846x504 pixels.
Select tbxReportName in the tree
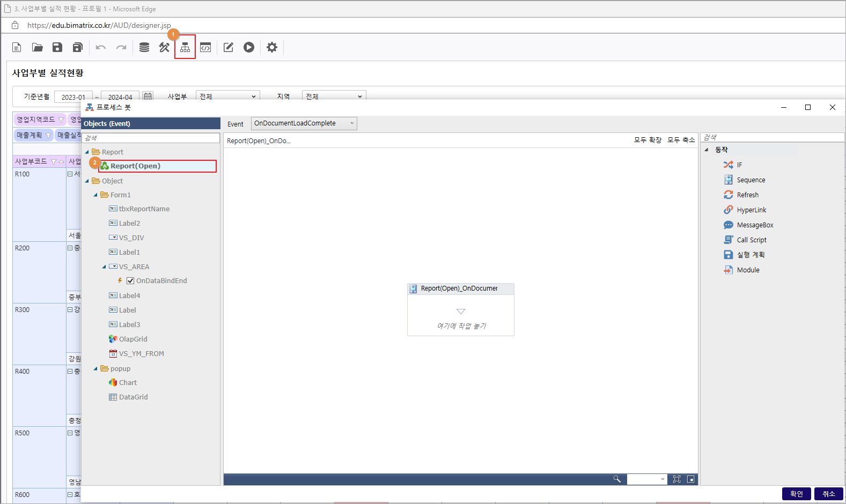click(x=139, y=209)
